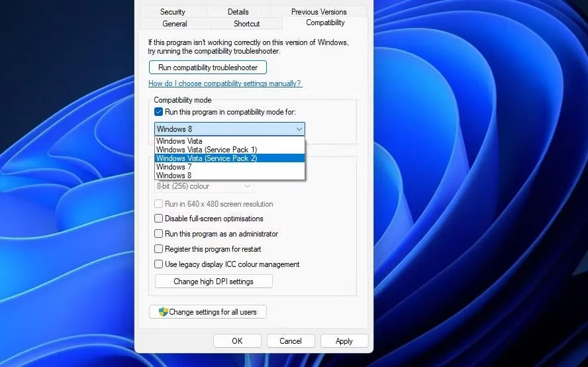
Task: Open the Previous Versions tab
Action: tap(318, 12)
